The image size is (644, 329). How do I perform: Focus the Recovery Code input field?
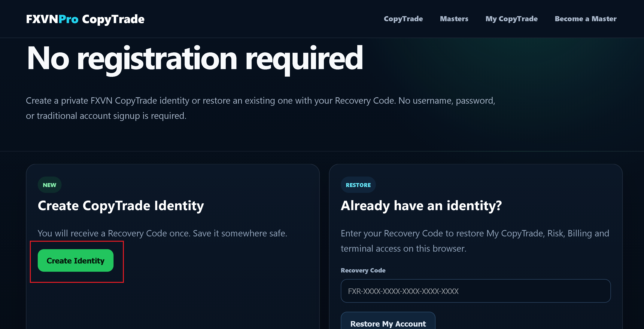tap(476, 291)
